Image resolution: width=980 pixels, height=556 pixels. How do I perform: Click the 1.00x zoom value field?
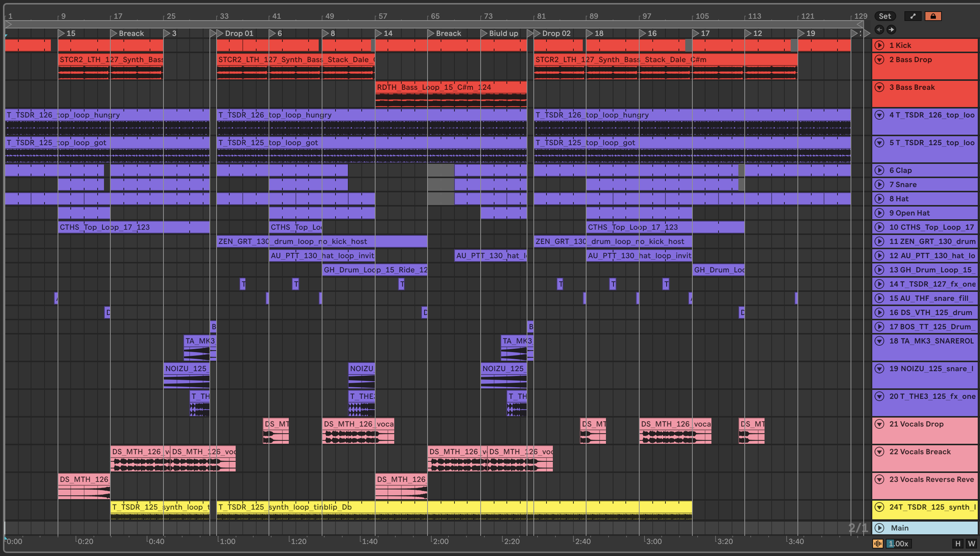click(898, 543)
